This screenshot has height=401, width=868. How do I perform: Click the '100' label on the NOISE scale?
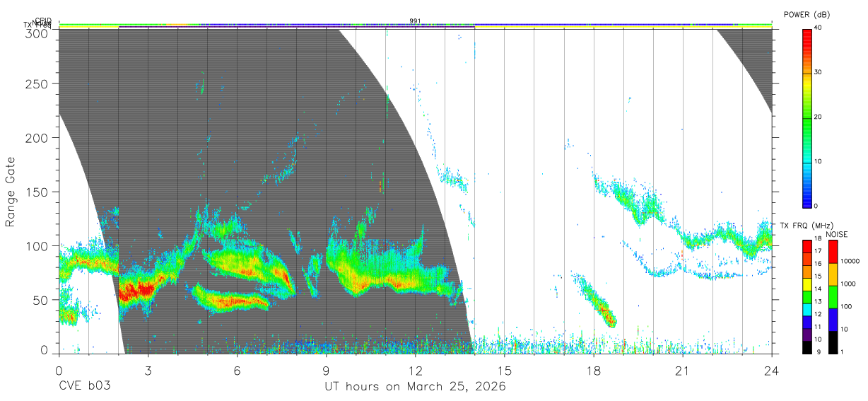[845, 307]
